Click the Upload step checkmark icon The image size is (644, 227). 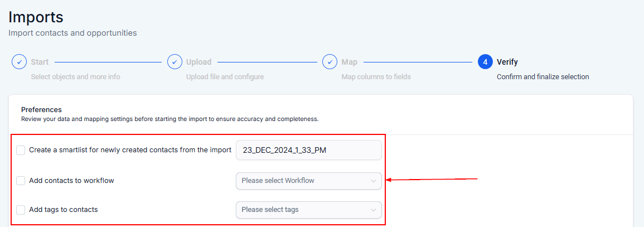(x=175, y=62)
